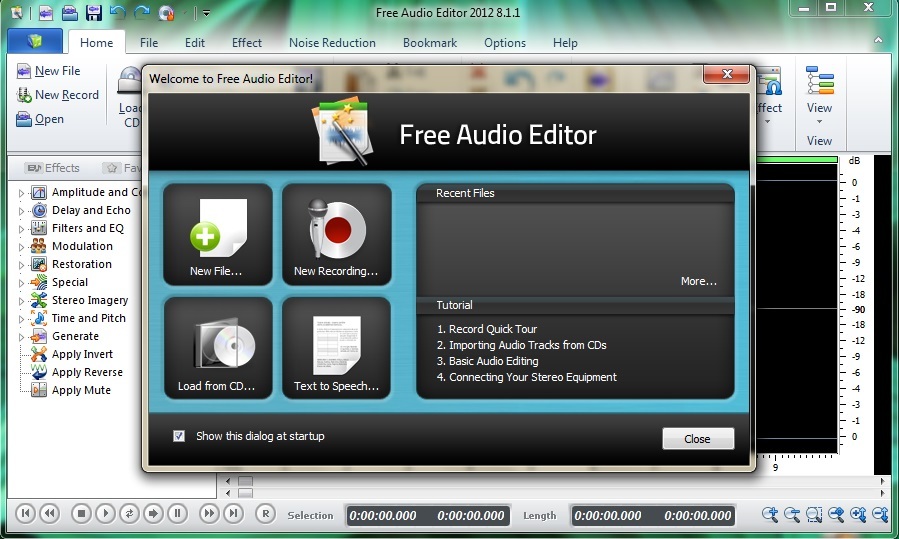The width and height of the screenshot is (899, 539).
Task: Click the play transport button
Action: 105,513
